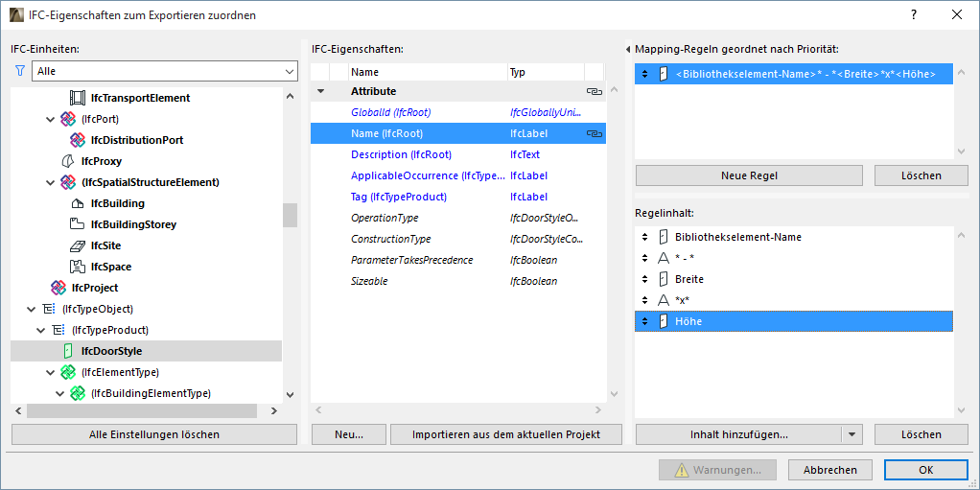Click the horizontal scrollbar of the IFC tree
The height and width of the screenshot is (490, 980).
(142, 410)
